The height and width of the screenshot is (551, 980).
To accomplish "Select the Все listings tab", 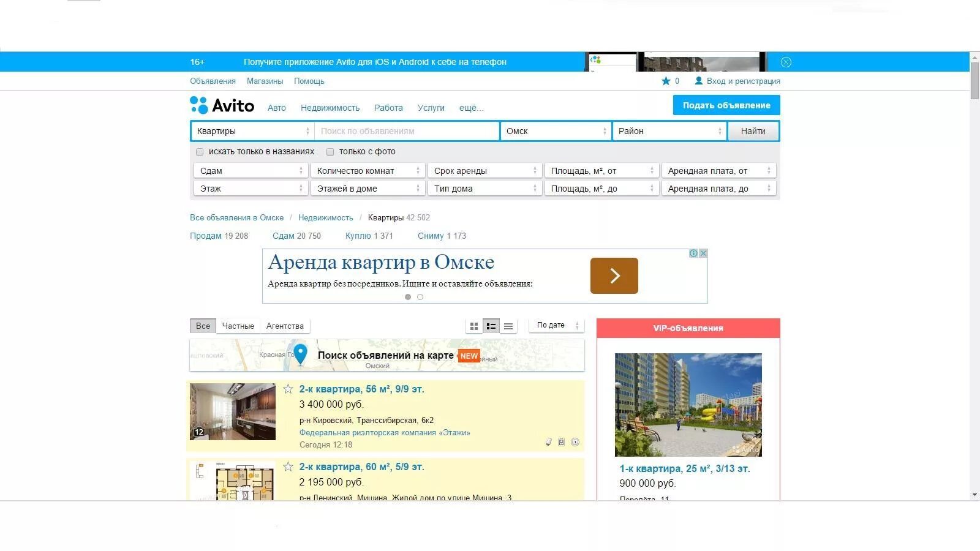I will pos(203,326).
